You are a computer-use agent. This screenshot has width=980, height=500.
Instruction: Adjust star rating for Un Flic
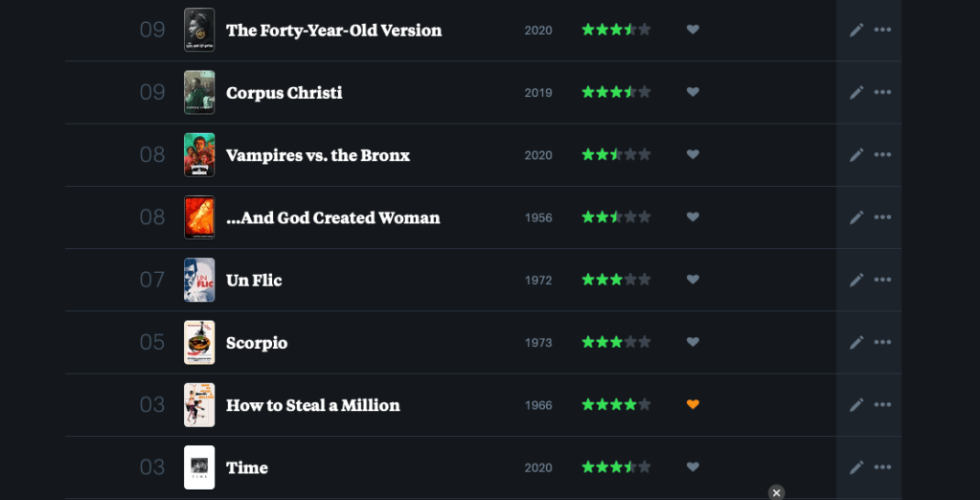[616, 280]
